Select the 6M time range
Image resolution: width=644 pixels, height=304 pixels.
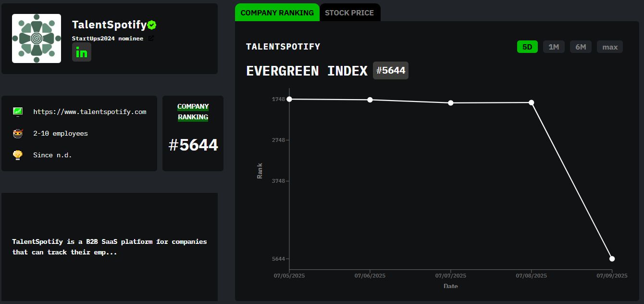click(x=581, y=47)
